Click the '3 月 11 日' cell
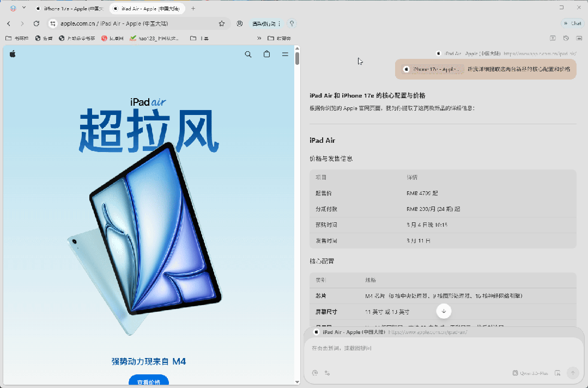This screenshot has width=588, height=388. (418, 241)
